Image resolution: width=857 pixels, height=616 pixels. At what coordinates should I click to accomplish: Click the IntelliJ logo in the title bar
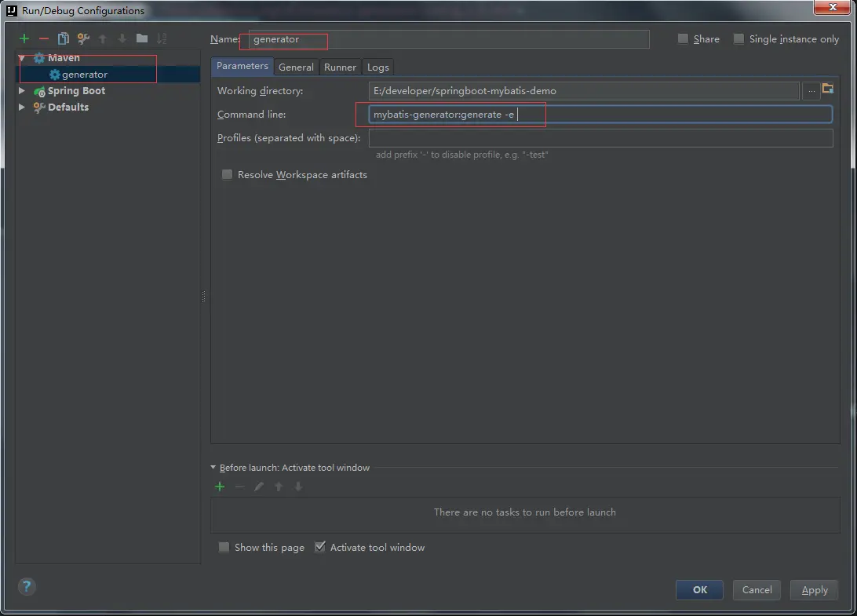12,10
